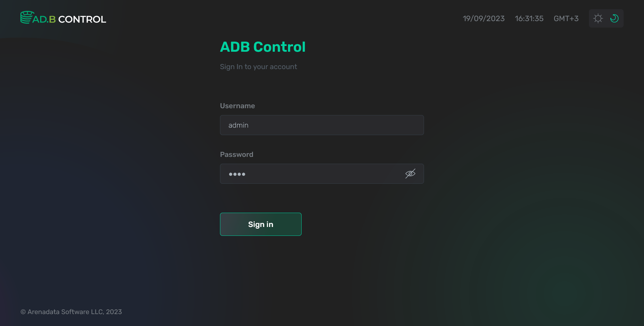This screenshot has width=644, height=326.
Task: Click the displayed date 19/09/2023
Action: click(484, 19)
